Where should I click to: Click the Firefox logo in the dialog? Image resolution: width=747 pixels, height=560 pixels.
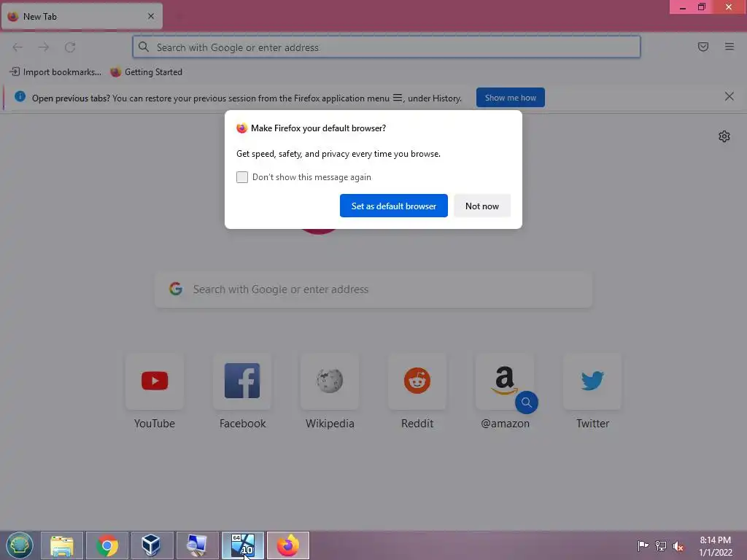(x=242, y=128)
